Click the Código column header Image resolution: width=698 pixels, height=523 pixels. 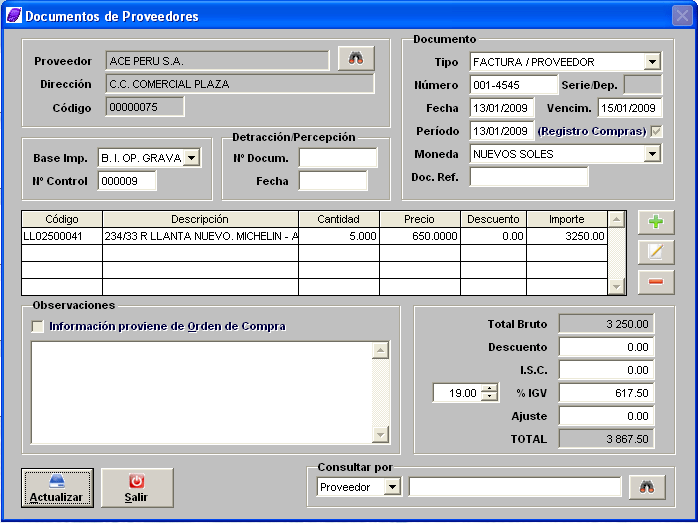pyautogui.click(x=62, y=219)
